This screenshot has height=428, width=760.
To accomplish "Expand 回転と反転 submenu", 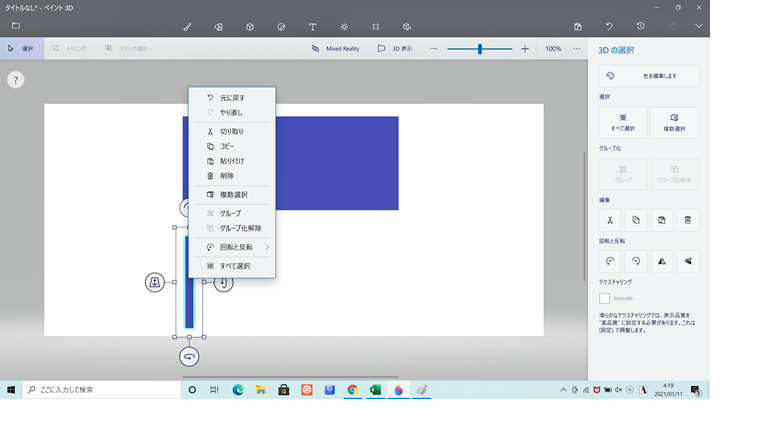I will 232,247.
